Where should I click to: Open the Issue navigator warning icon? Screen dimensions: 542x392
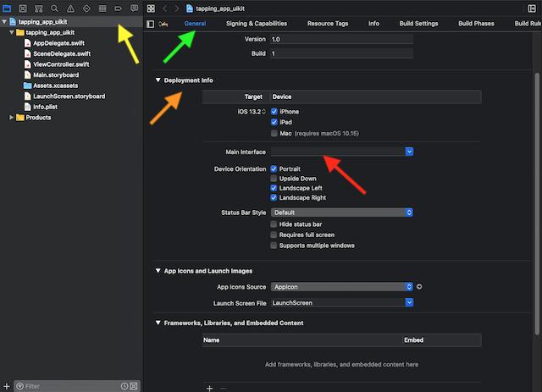pyautogui.click(x=70, y=8)
